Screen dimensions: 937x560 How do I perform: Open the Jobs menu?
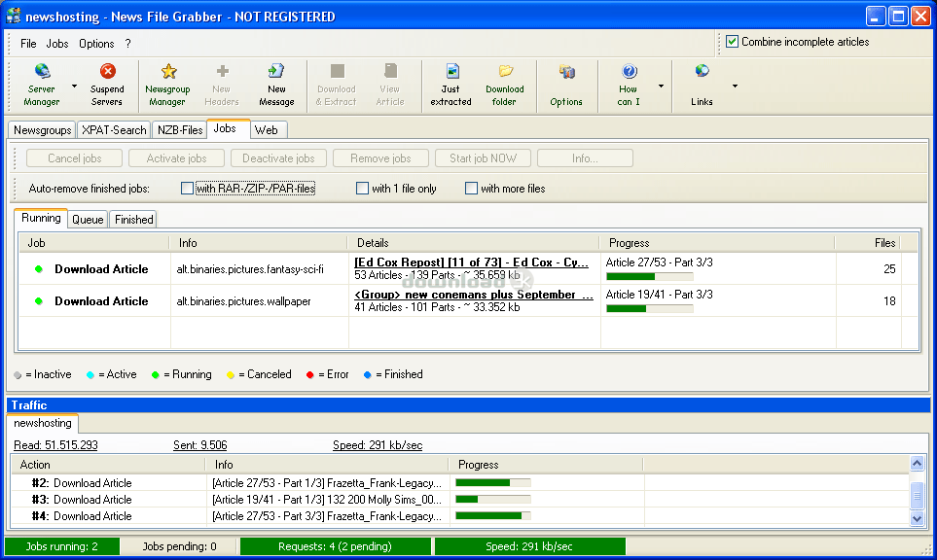(57, 44)
